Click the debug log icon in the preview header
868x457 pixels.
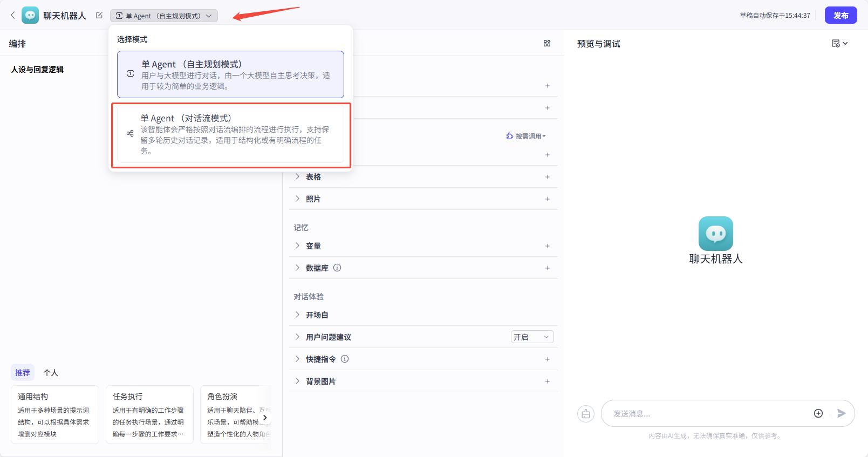[x=839, y=44]
